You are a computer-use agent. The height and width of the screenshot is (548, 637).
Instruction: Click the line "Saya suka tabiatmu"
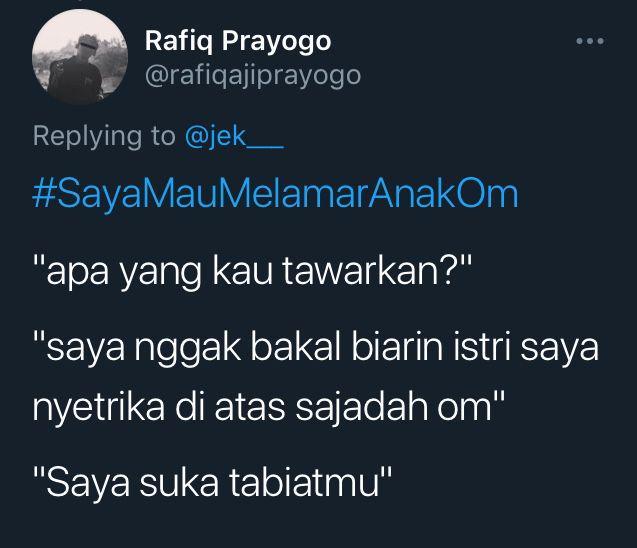click(212, 483)
